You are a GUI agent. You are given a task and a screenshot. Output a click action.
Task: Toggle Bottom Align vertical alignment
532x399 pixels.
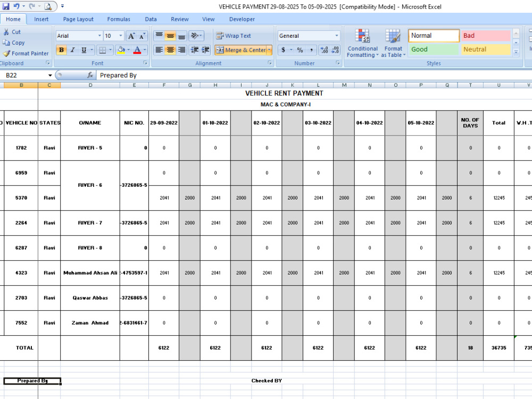click(182, 36)
